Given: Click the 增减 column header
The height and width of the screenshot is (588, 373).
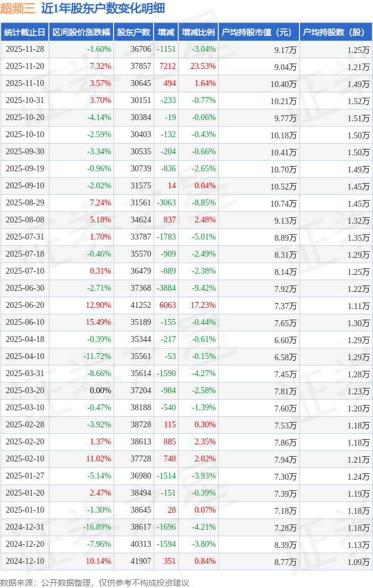Looking at the screenshot, I should point(166,32).
